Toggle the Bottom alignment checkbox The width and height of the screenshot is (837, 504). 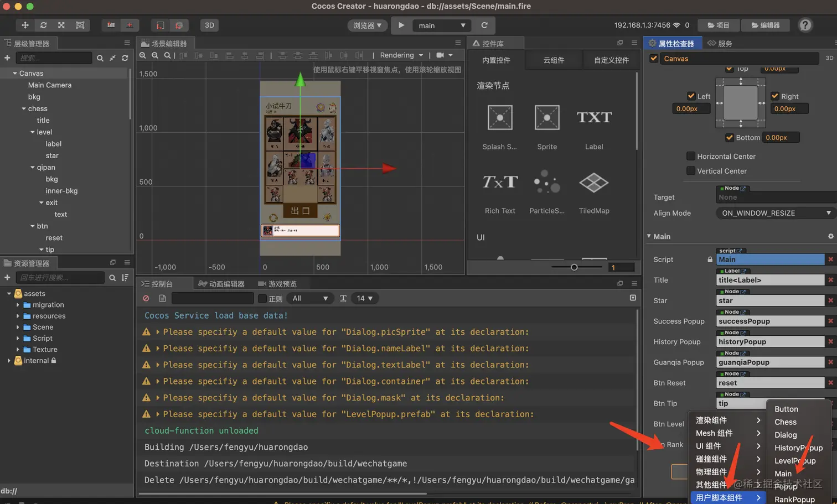click(x=730, y=137)
